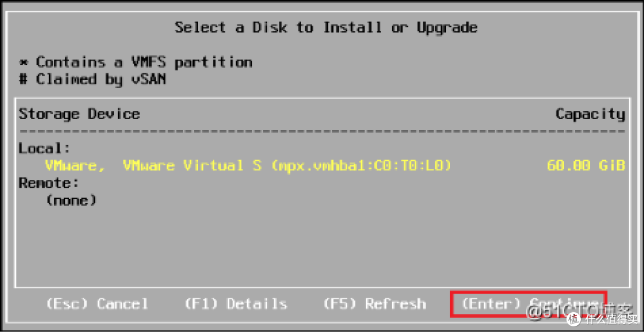644x333 pixels.
Task: Open (F1) Details for the disk
Action: pos(236,304)
